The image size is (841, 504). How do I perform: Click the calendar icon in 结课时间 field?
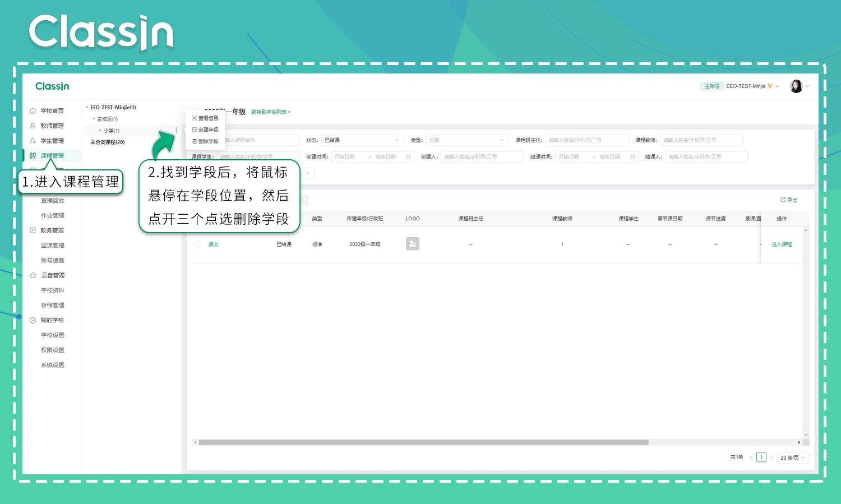632,157
